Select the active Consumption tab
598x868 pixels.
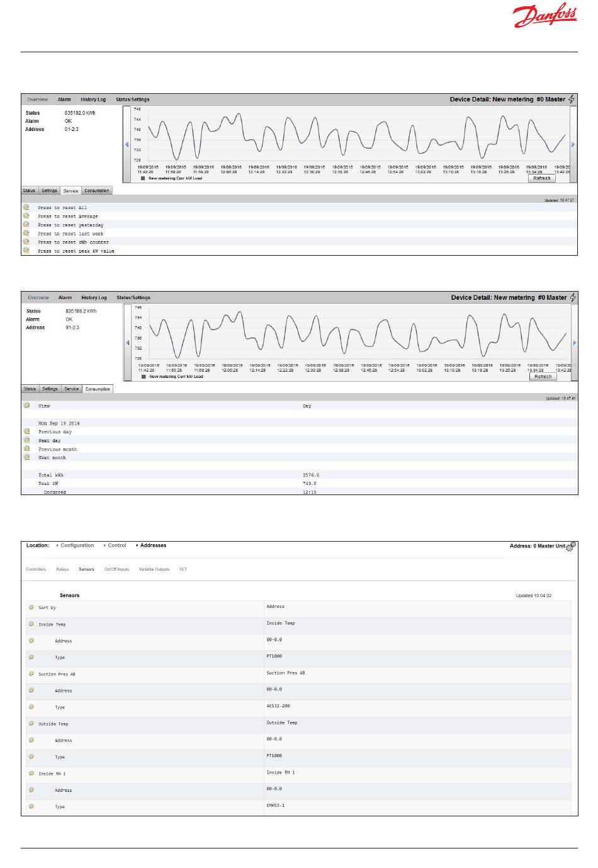click(98, 389)
